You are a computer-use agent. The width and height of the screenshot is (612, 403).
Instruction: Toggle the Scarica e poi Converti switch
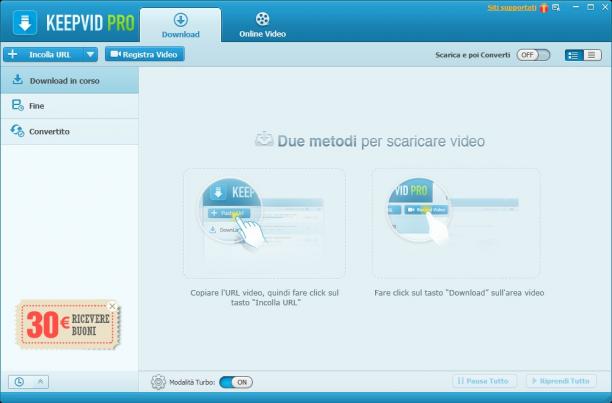pos(533,55)
